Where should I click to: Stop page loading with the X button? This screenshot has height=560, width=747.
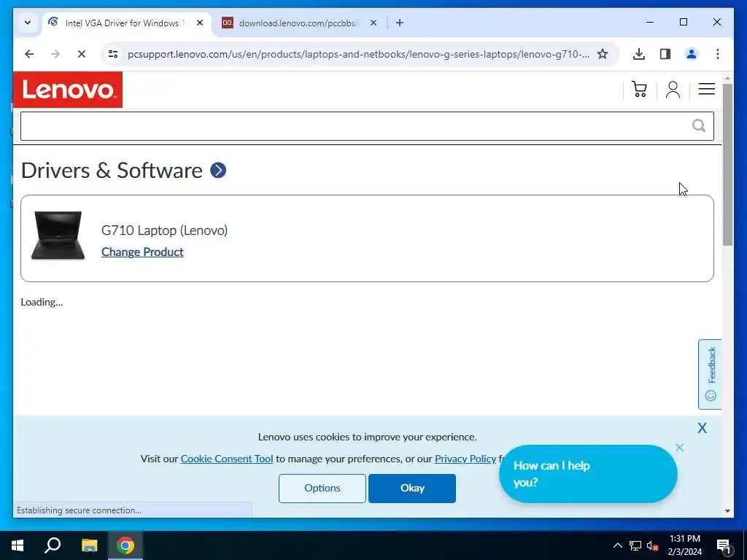[x=82, y=54]
